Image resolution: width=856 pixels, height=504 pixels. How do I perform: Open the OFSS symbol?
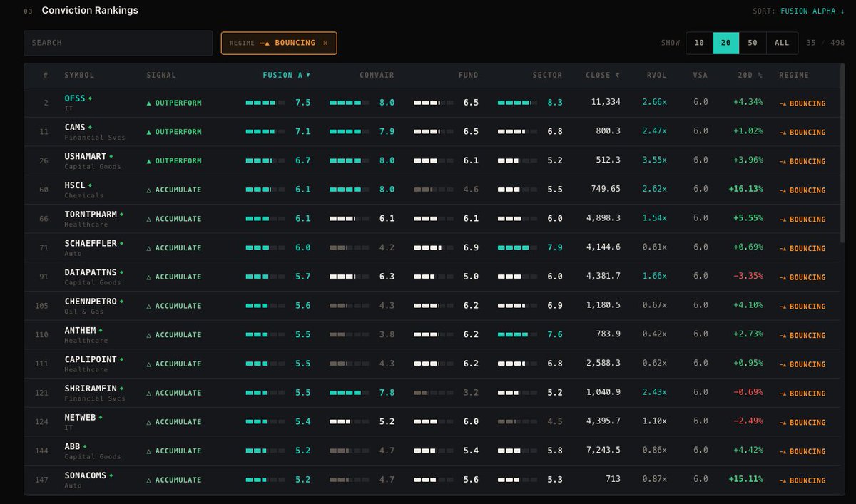pyautogui.click(x=75, y=98)
